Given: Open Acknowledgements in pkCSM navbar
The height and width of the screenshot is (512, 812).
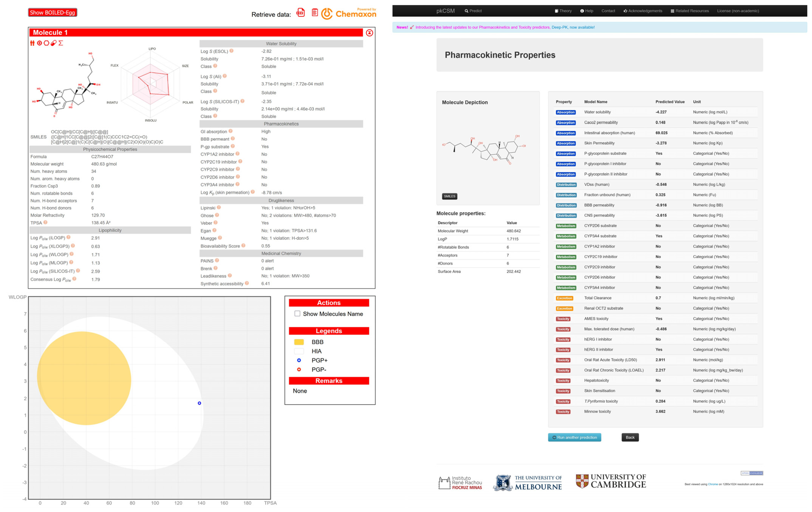Looking at the screenshot, I should point(643,11).
